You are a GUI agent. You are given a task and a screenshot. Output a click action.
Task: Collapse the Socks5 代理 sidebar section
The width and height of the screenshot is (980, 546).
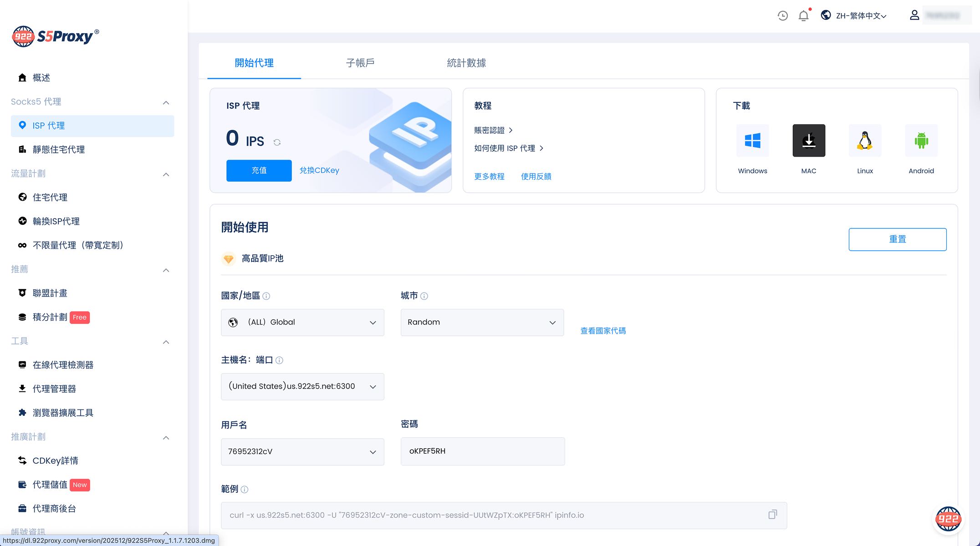pos(166,102)
